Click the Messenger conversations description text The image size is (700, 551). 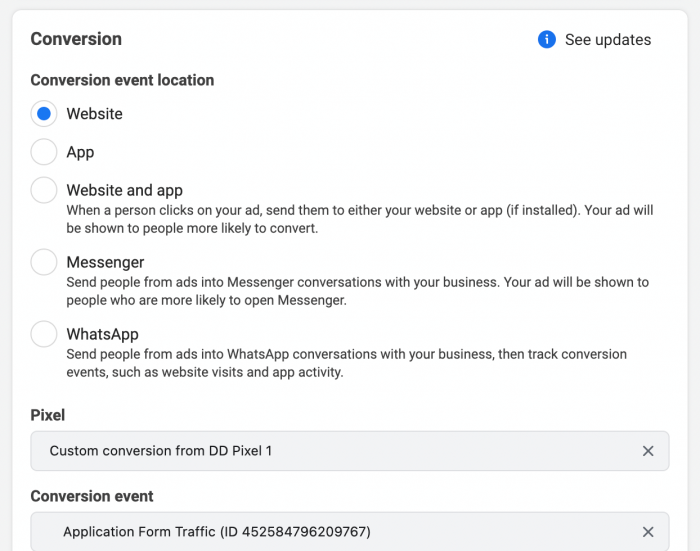(x=357, y=291)
